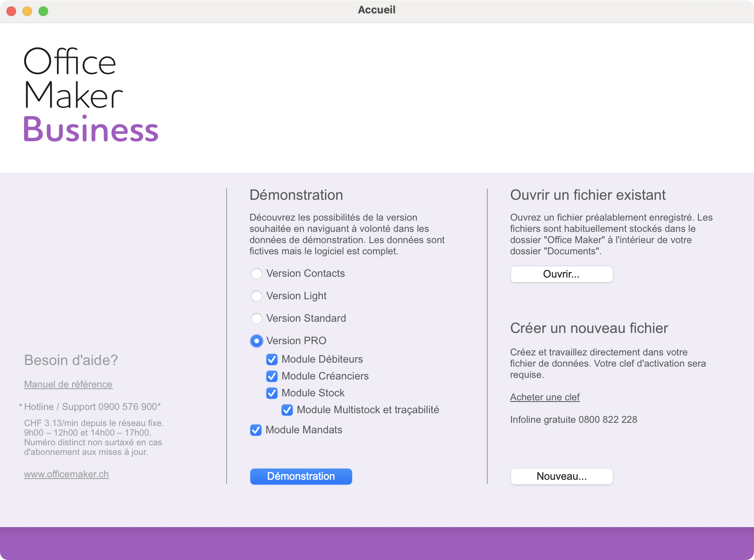The height and width of the screenshot is (560, 754).
Task: Click the Ouvrir... button
Action: tap(561, 274)
